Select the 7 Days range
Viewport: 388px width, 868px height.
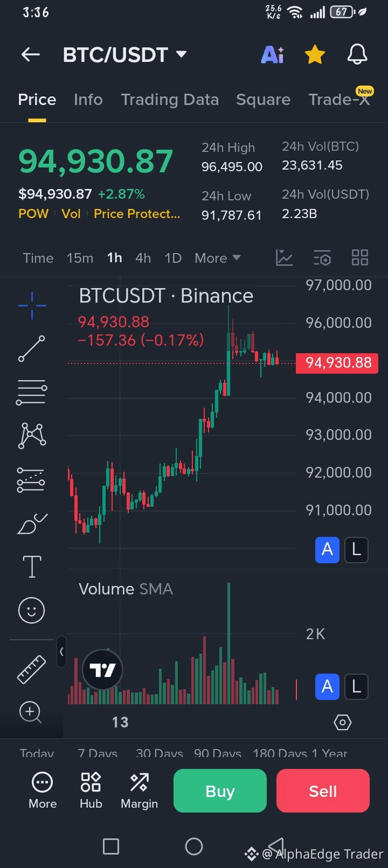[x=98, y=753]
